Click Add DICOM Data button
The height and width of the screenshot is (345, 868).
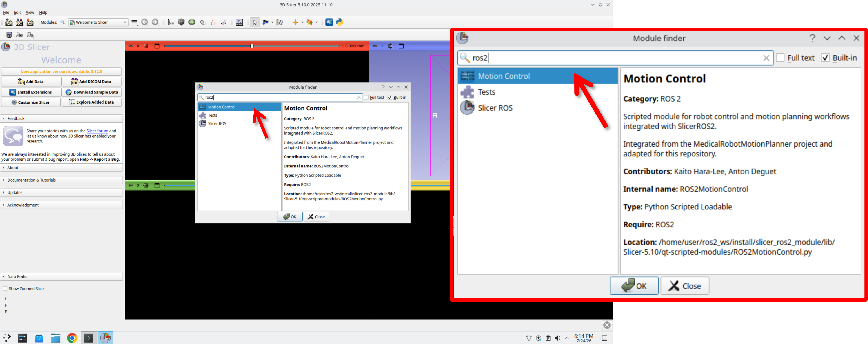tap(91, 82)
